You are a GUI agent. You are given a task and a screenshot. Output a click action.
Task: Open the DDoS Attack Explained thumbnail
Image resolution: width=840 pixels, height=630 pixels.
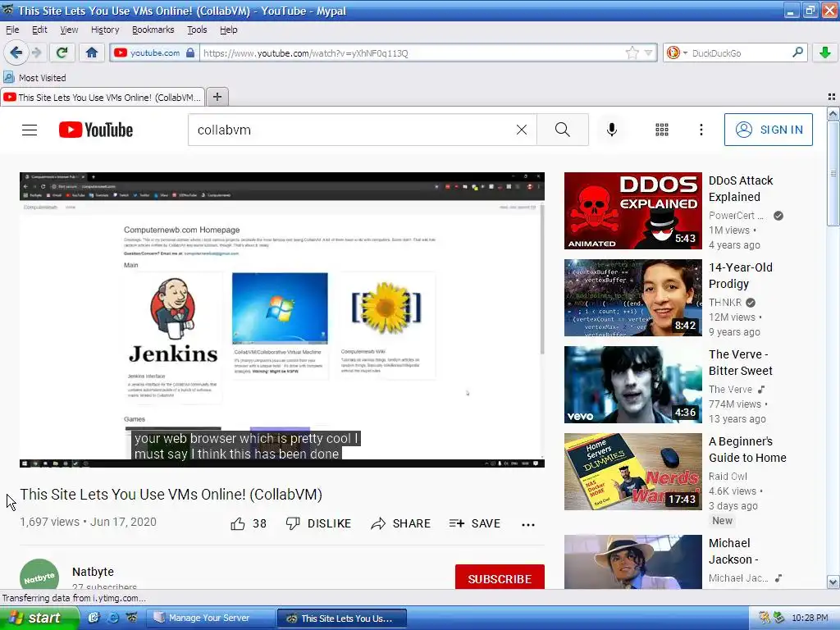[x=632, y=211]
